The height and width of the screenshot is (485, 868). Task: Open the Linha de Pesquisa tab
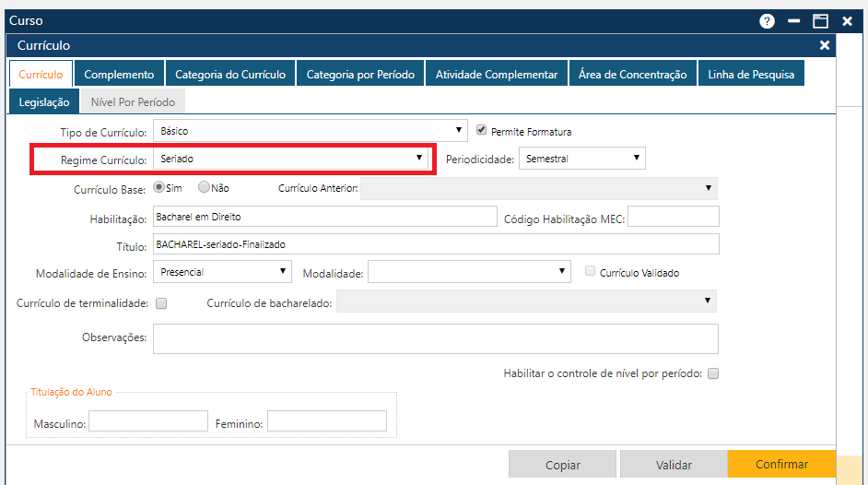[751, 74]
